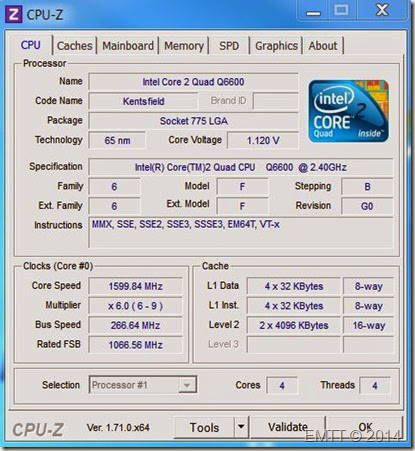Click the Name field Intel Core 2 Quad Q6600
415x451 pixels.
click(193, 82)
